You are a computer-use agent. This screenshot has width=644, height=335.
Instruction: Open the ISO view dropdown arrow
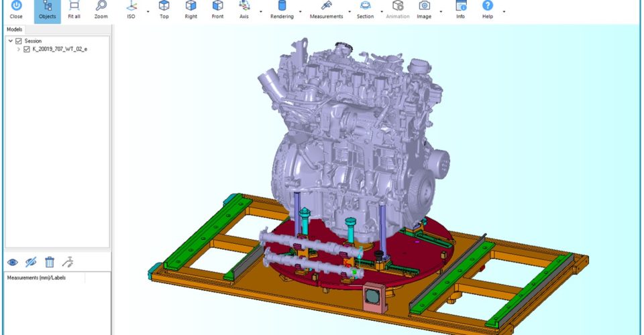tap(148, 11)
